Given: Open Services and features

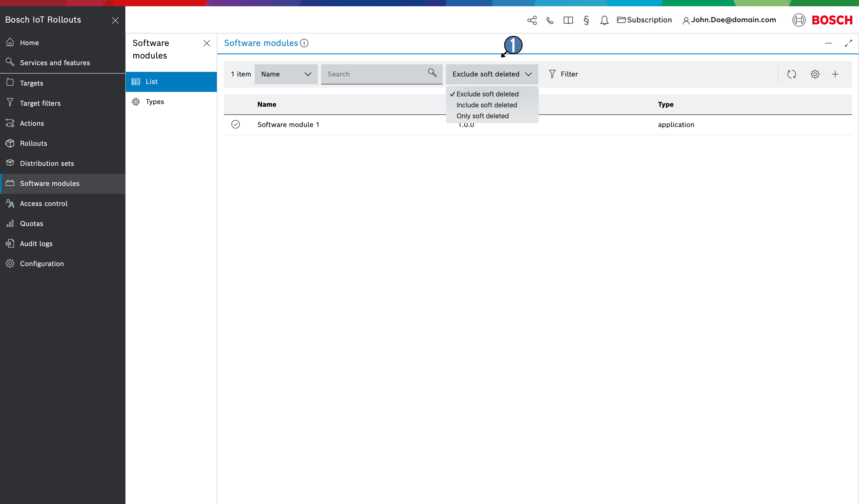Looking at the screenshot, I should tap(63, 63).
